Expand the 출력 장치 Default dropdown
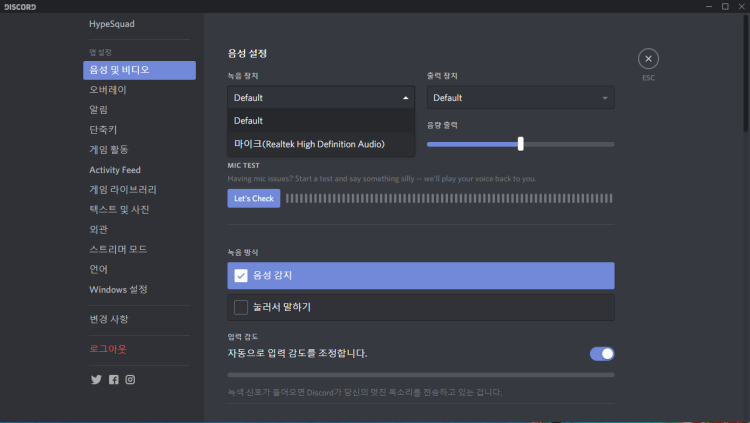 [520, 98]
